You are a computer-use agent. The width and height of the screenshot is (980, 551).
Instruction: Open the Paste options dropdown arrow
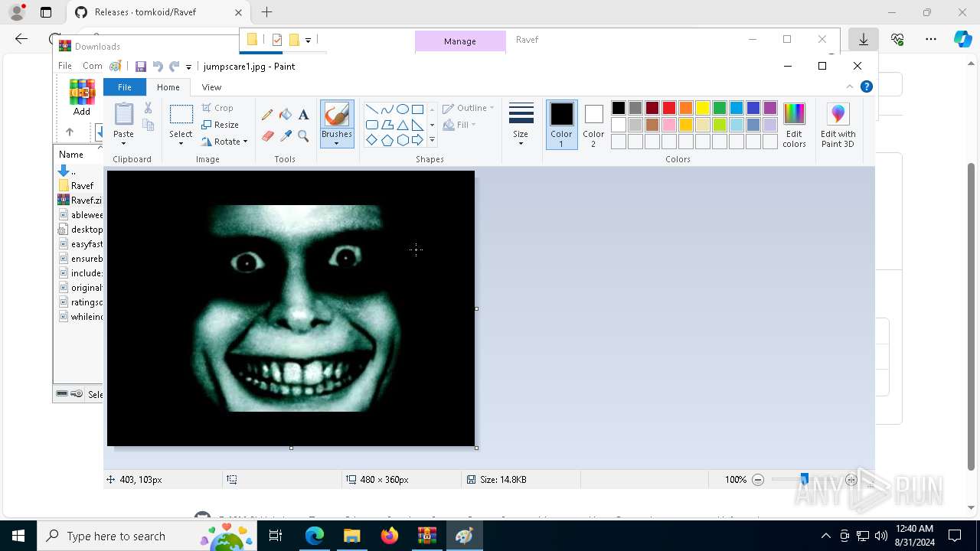coord(123,143)
